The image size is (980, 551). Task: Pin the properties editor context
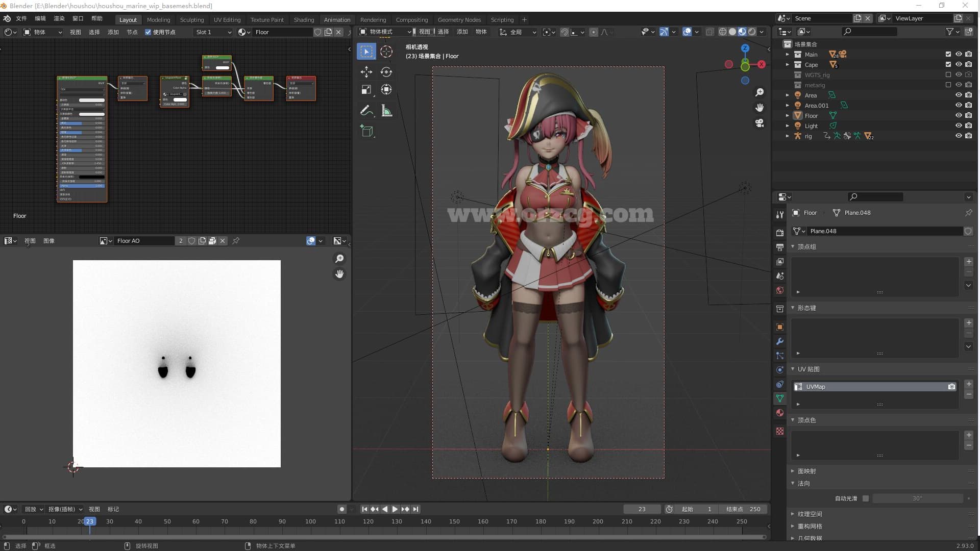[x=968, y=213]
